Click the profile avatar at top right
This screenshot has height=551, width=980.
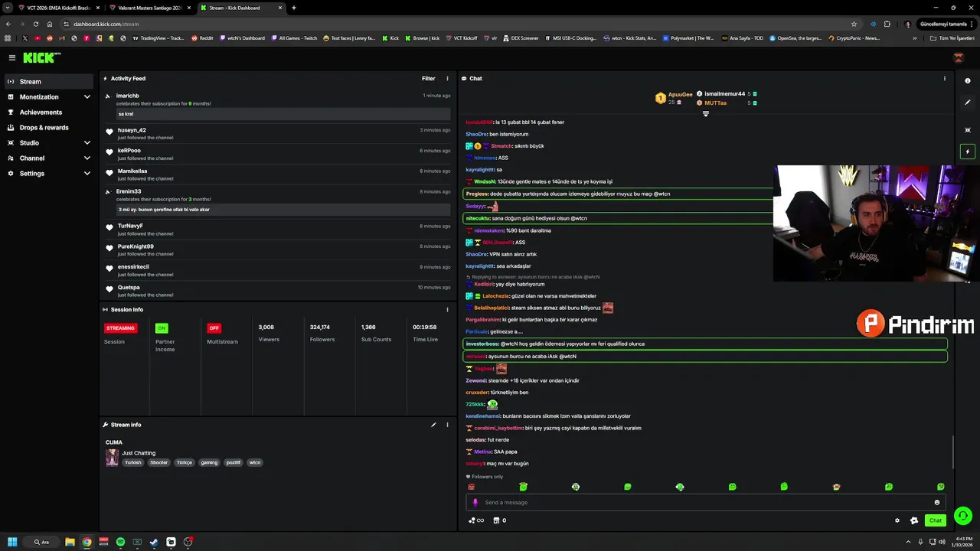958,57
